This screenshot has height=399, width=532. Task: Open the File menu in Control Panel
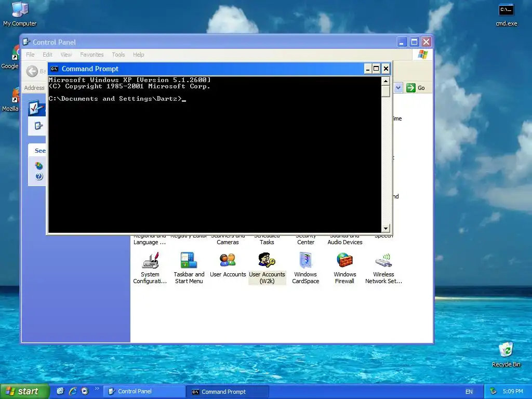[x=30, y=55]
